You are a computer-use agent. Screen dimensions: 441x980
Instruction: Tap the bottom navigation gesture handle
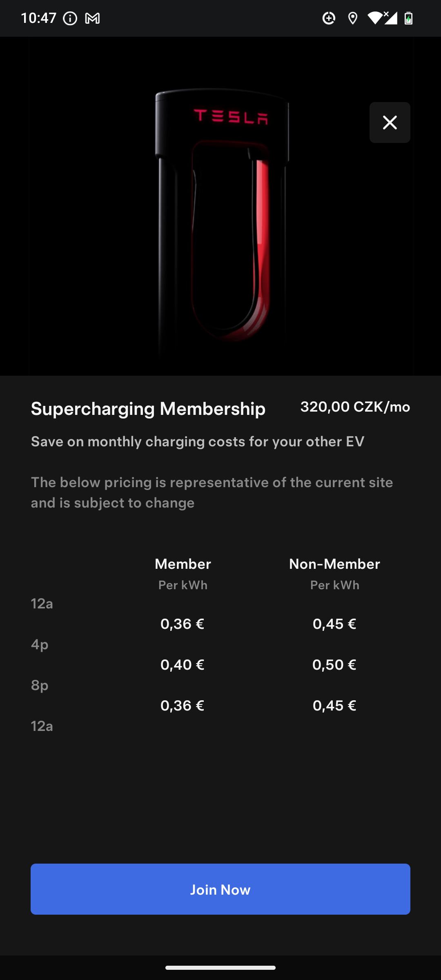(220, 967)
